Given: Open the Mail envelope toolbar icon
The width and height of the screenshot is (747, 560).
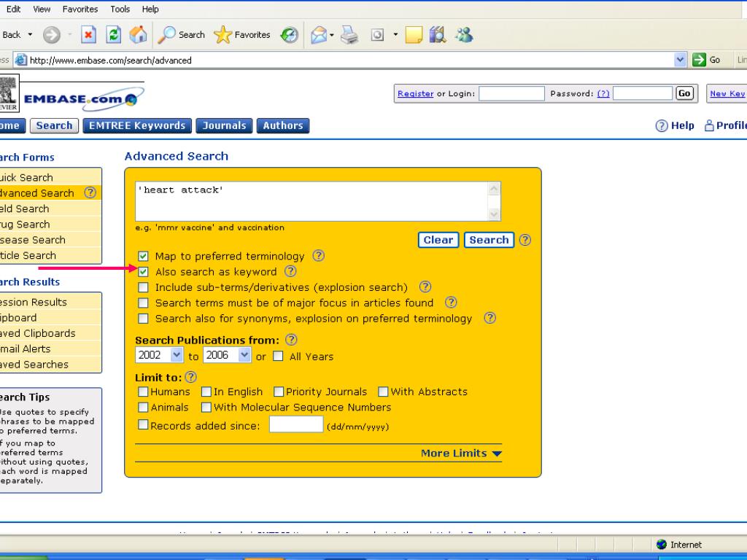Looking at the screenshot, I should pos(319,35).
